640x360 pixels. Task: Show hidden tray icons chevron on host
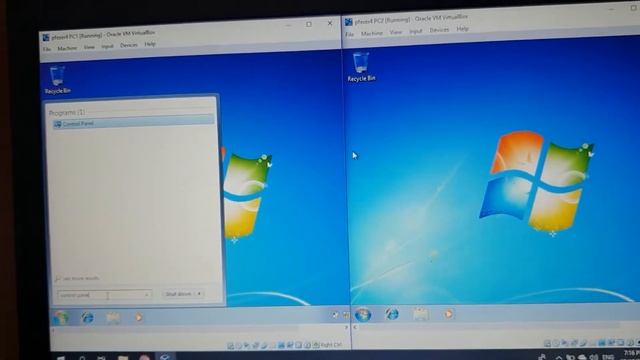click(x=558, y=358)
